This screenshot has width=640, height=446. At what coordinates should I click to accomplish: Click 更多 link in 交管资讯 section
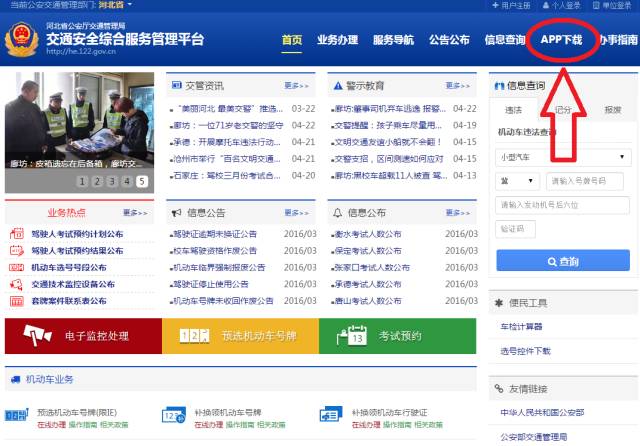point(296,86)
